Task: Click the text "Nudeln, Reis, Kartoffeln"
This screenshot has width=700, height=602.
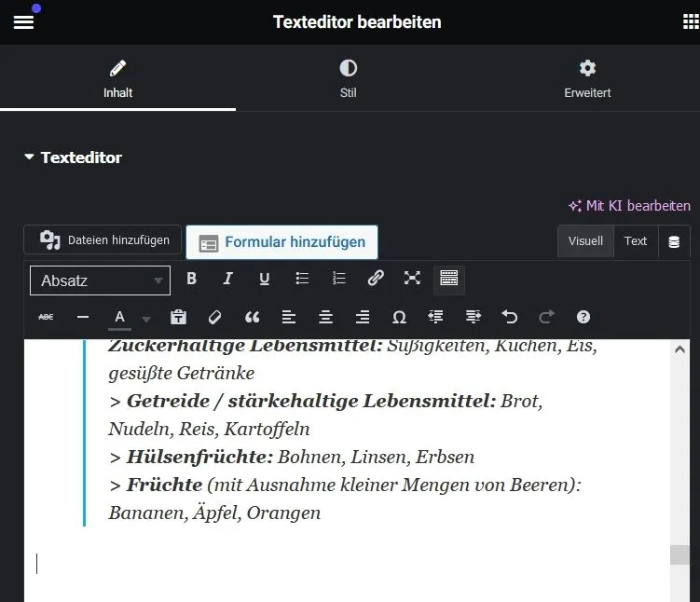Action: 209,429
